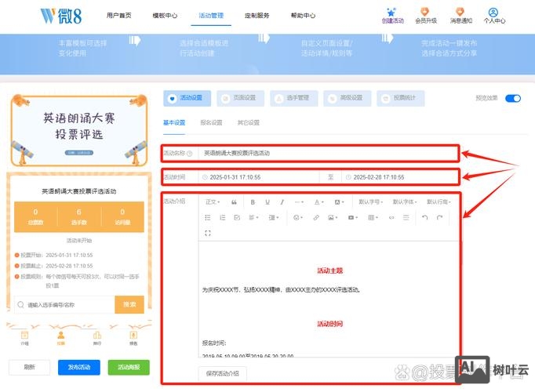Select 活动管理 in top navigation
The image size is (535, 392).
211,16
